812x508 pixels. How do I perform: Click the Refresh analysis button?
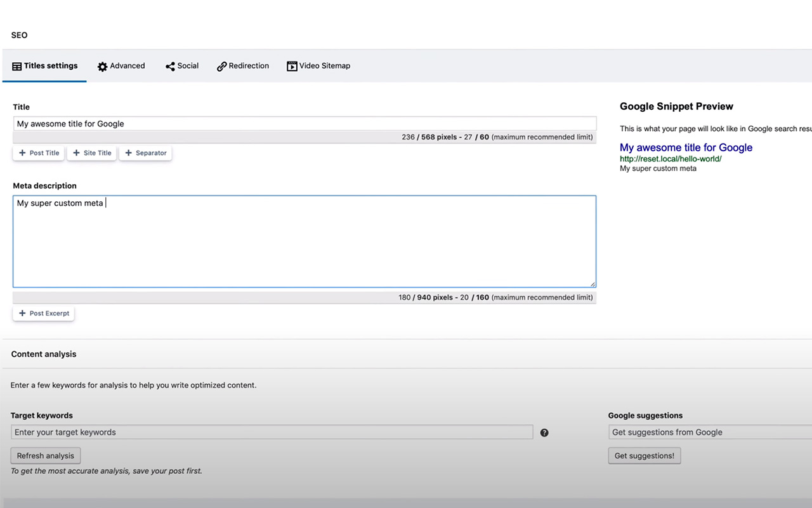[x=46, y=455]
